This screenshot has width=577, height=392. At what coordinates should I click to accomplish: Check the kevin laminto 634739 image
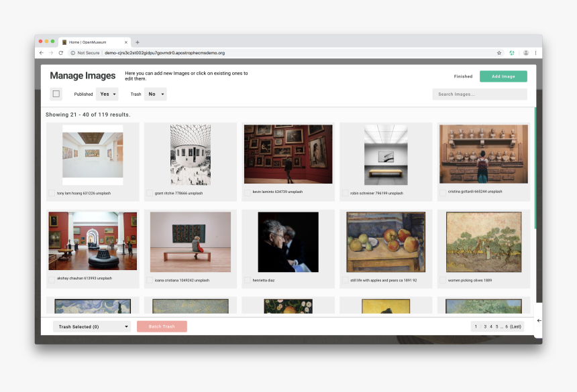coord(248,192)
